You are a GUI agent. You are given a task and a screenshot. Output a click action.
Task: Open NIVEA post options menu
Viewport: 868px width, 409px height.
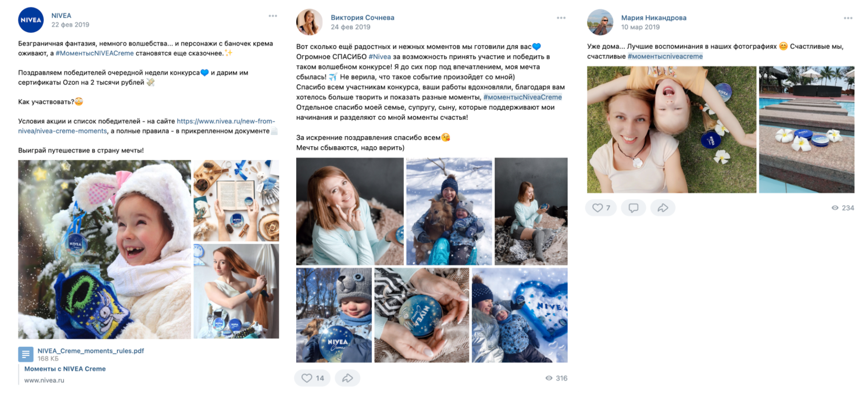click(x=273, y=16)
